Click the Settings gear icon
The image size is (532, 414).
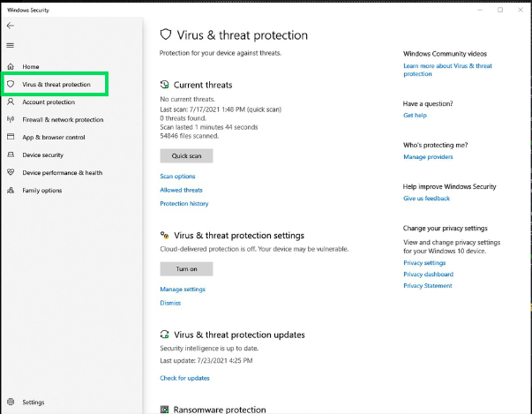tap(11, 402)
